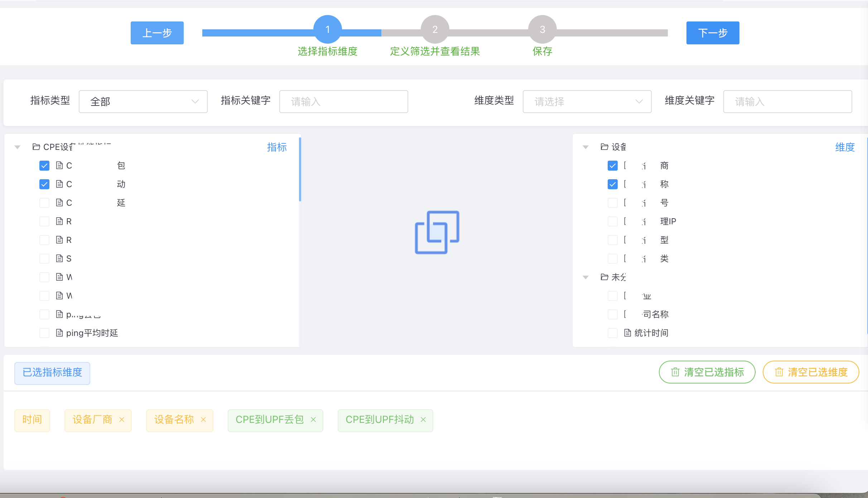Click file icon of indicator ending 动
868x498 pixels.
[59, 184]
